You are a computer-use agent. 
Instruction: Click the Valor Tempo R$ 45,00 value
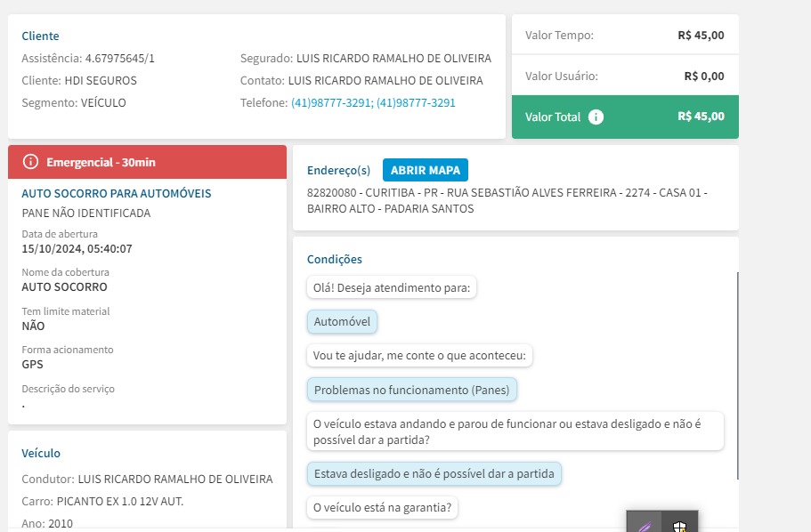point(701,36)
